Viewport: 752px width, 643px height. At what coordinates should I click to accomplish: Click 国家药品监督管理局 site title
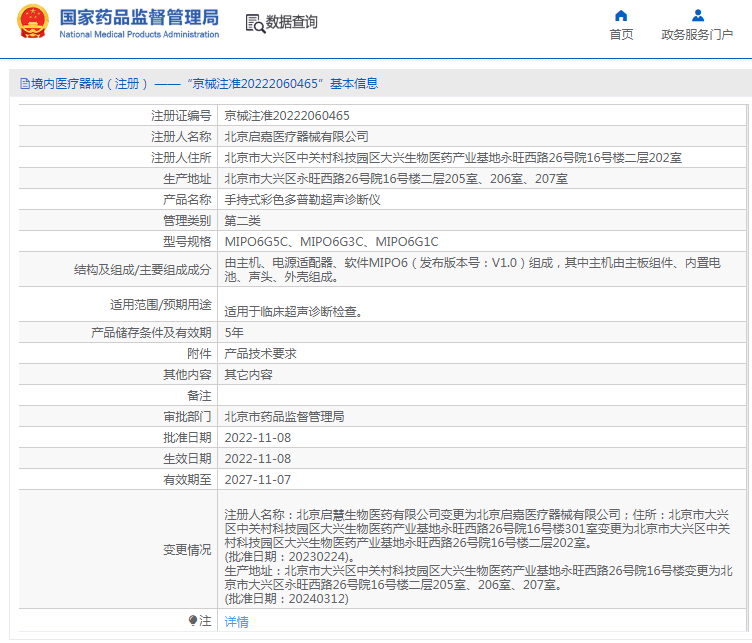[139, 17]
